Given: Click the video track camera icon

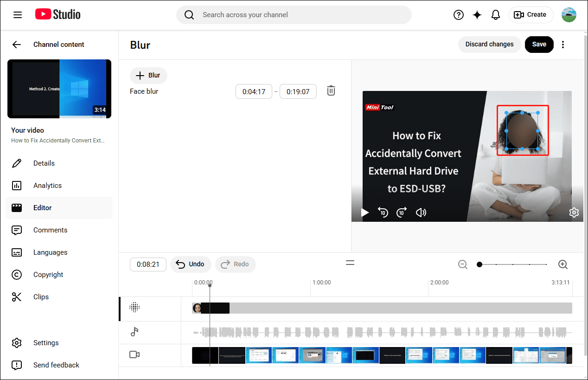Looking at the screenshot, I should tap(134, 354).
